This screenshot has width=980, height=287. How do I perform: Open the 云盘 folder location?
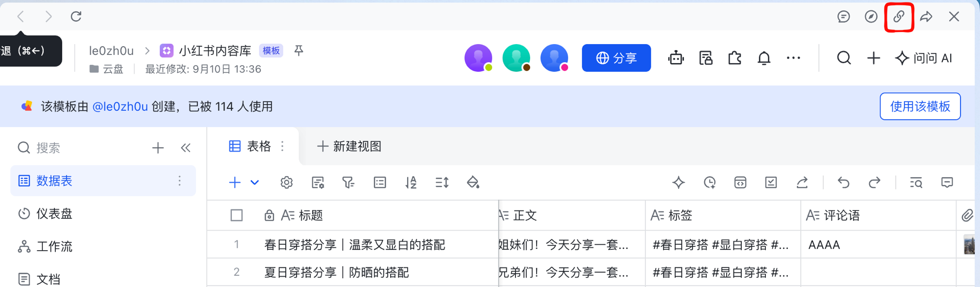[106, 69]
